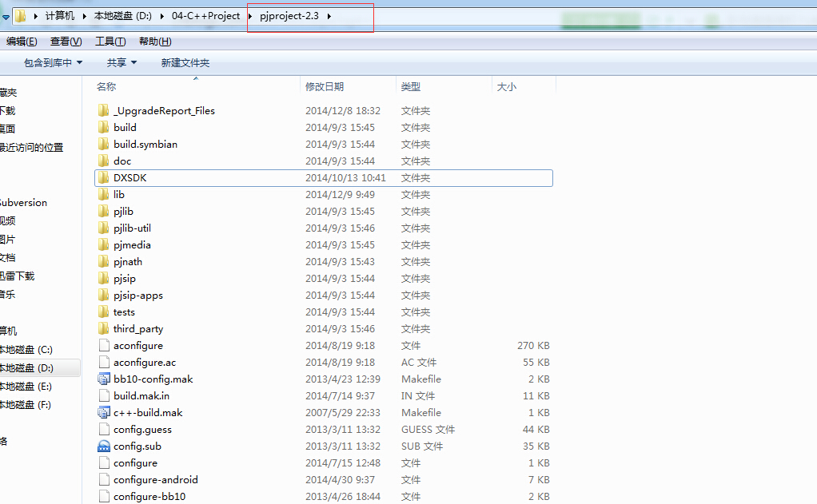Select the configure-bb10 file icon
The image size is (817, 504).
(104, 496)
